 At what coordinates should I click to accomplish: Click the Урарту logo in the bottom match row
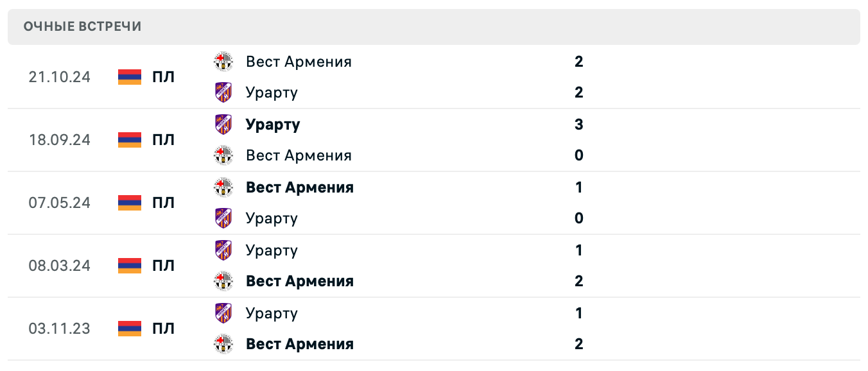tap(223, 313)
